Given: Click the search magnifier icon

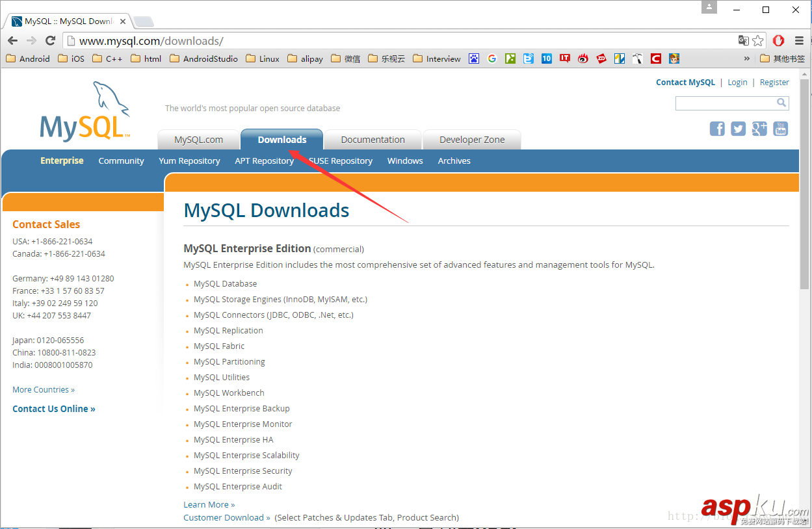Looking at the screenshot, I should point(781,103).
